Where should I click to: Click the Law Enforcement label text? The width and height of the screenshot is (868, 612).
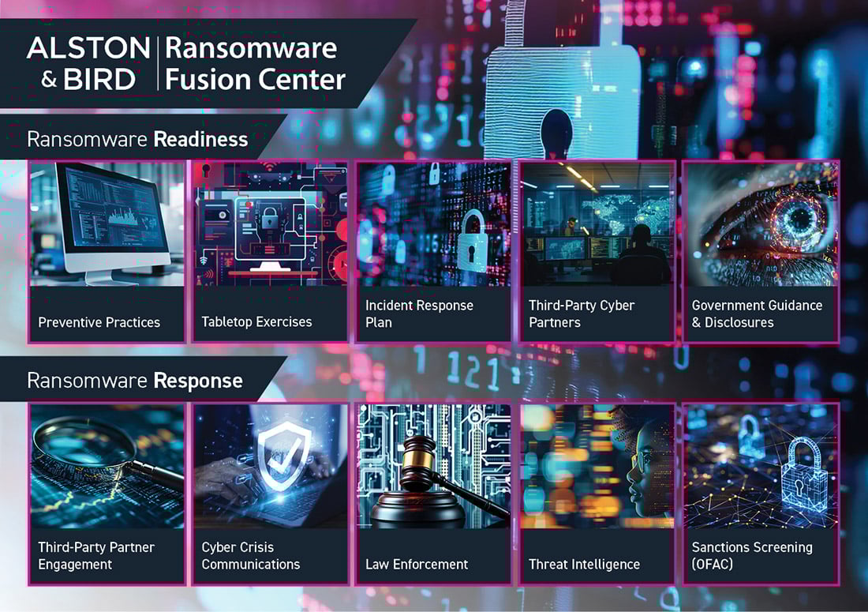tap(417, 564)
